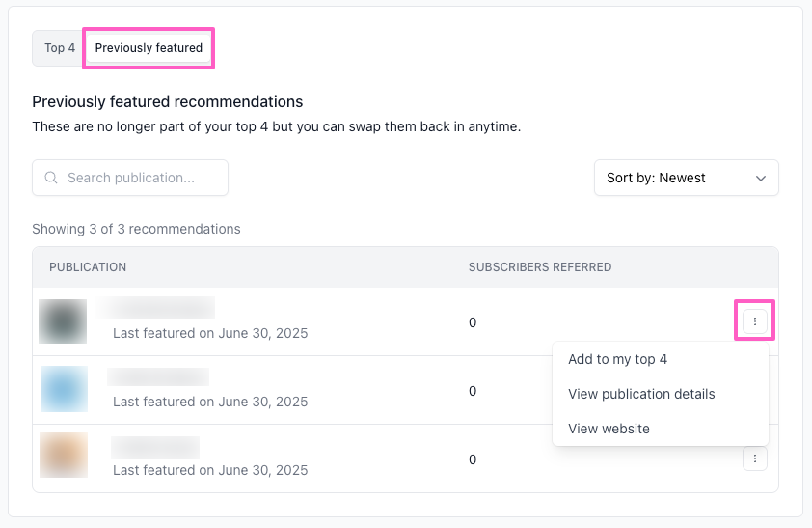Click the chevron arrow in the sort dropdown
Image resolution: width=812 pixels, height=528 pixels.
point(761,178)
